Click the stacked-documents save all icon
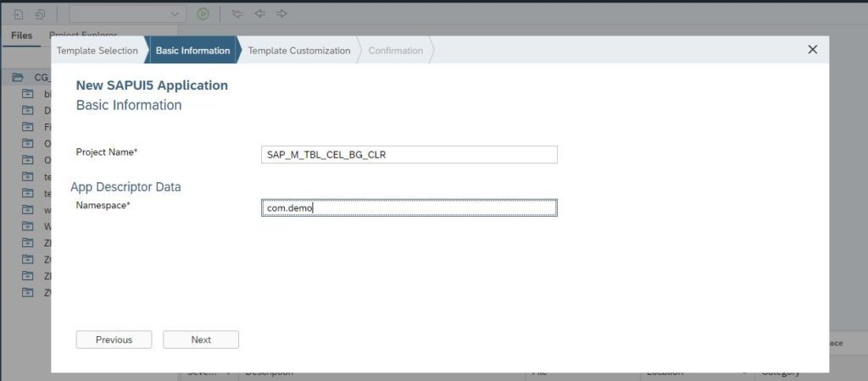 tap(40, 14)
